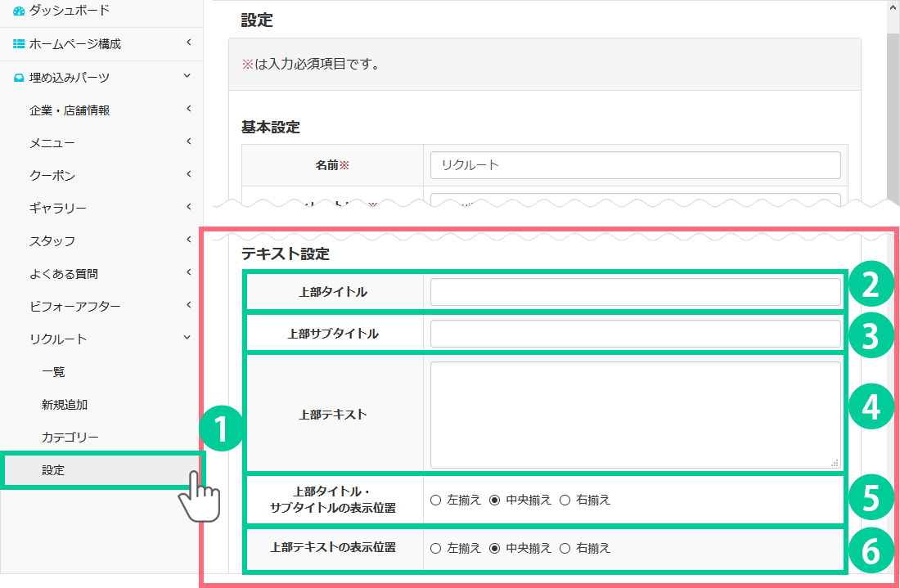
Task: Click the 上部テキスト text area
Action: tap(635, 415)
